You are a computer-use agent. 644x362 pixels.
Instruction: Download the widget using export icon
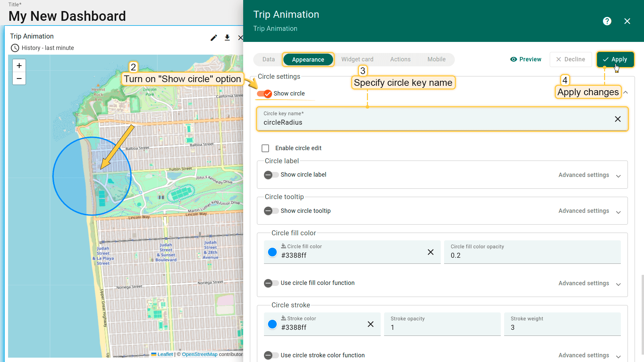(x=227, y=38)
